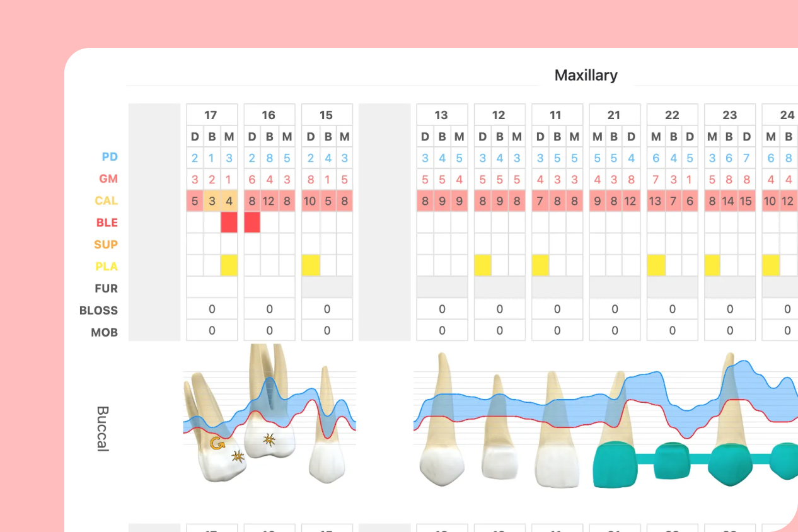The image size is (798, 532).
Task: Select the teal crown on tooth 23
Action: coord(731,465)
